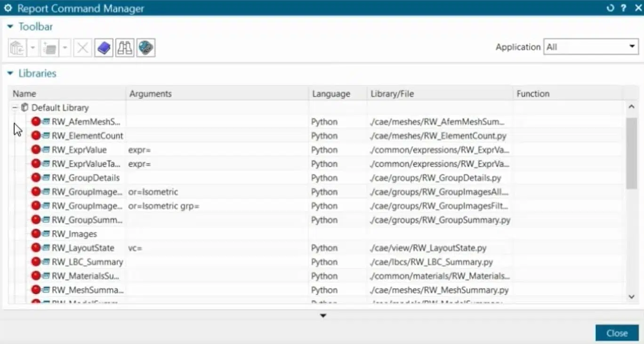Screen dimensions: 644x344
Task: Click the 'or=Isometric grp=' arguments cell
Action: point(217,206)
